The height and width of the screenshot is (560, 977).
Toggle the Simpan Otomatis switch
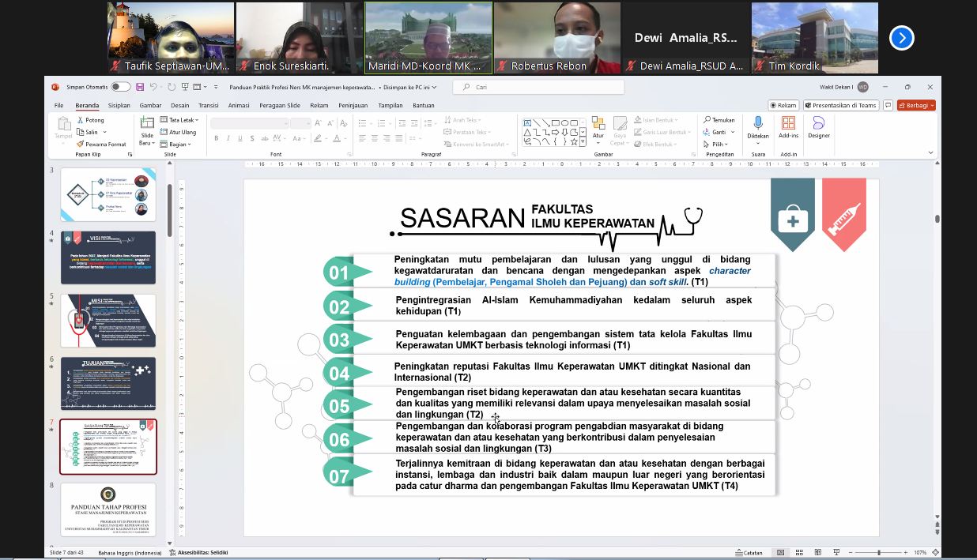point(120,87)
